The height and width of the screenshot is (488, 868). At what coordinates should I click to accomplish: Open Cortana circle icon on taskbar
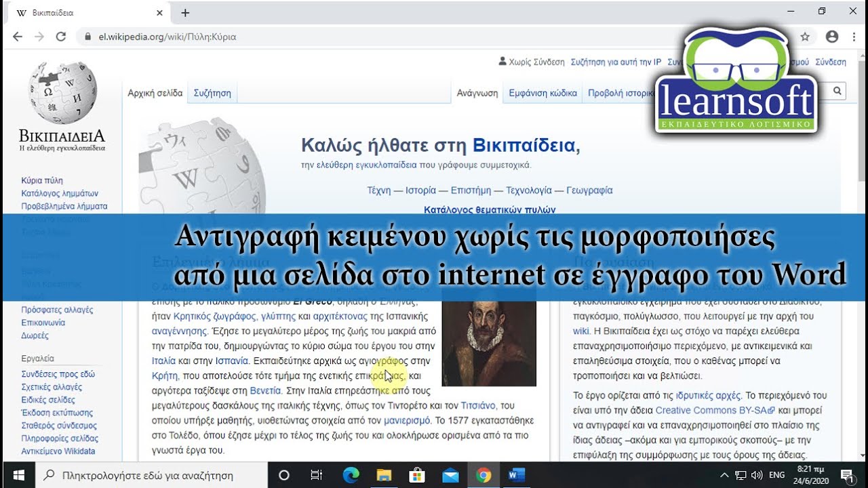(x=284, y=475)
